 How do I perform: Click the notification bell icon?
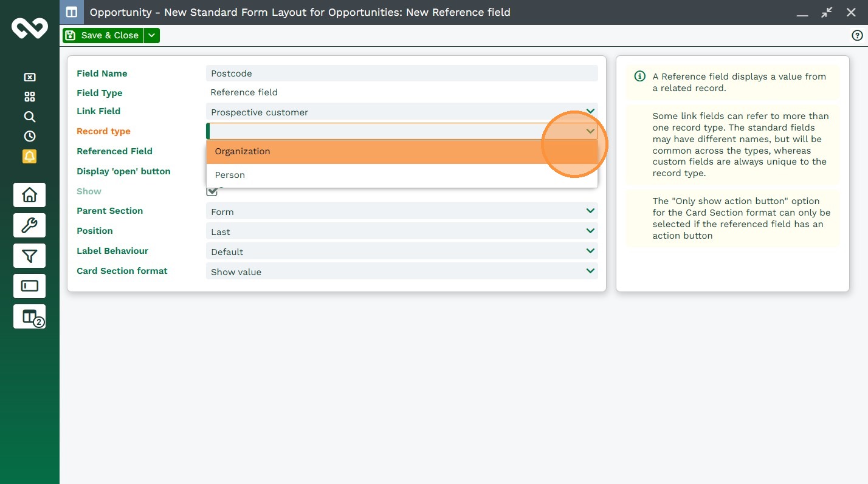tap(29, 156)
